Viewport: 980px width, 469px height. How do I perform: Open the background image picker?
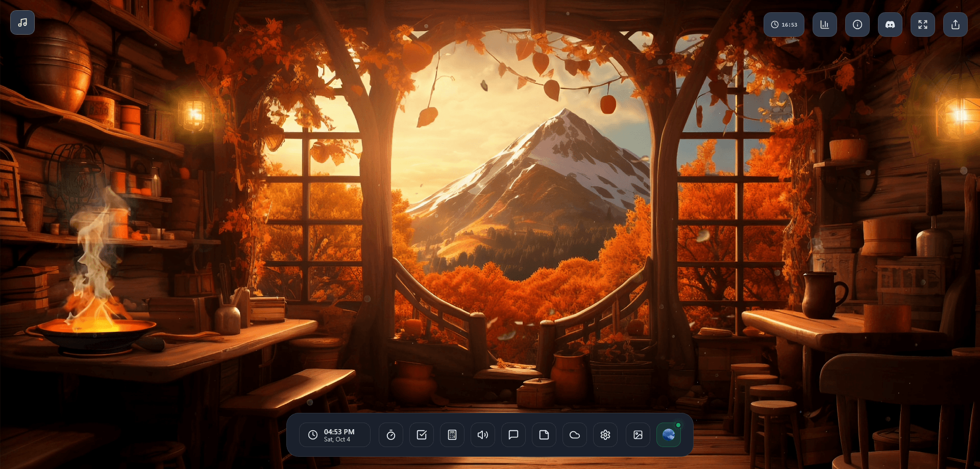tap(638, 435)
